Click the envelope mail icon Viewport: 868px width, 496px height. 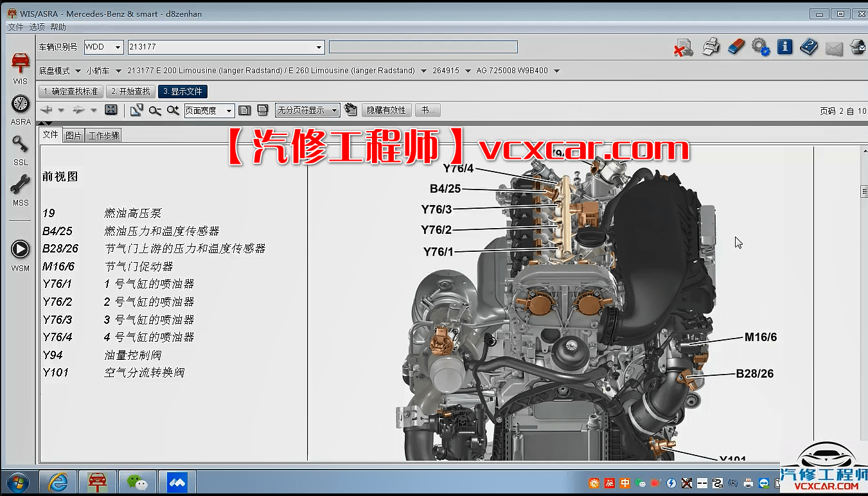tap(834, 47)
